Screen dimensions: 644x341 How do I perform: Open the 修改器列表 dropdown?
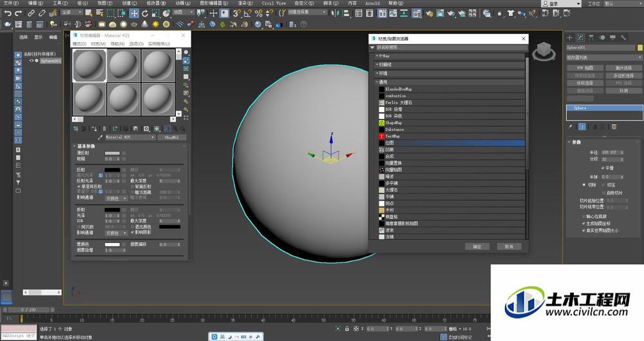pos(604,57)
